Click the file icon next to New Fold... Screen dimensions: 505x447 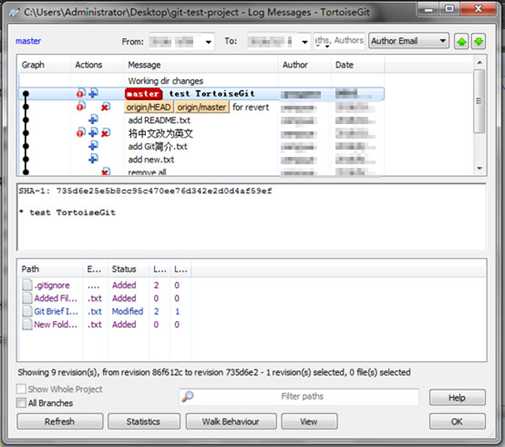click(27, 324)
